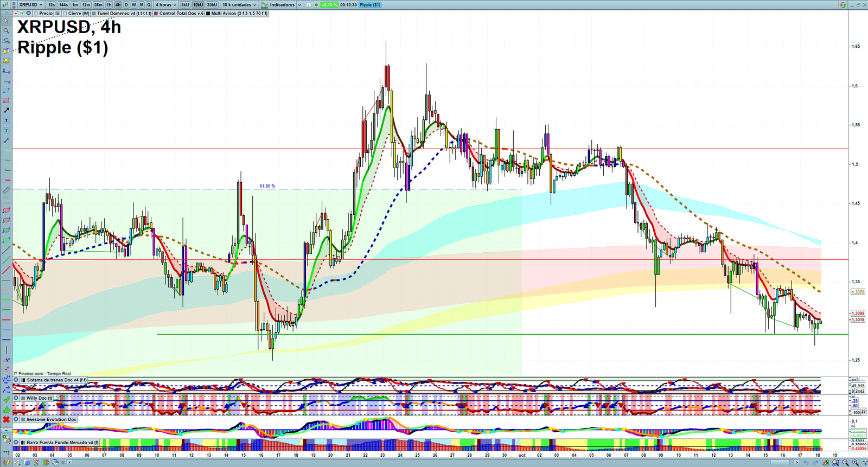Open the Indicadores button
Image resolution: width=868 pixels, height=467 pixels.
click(278, 5)
